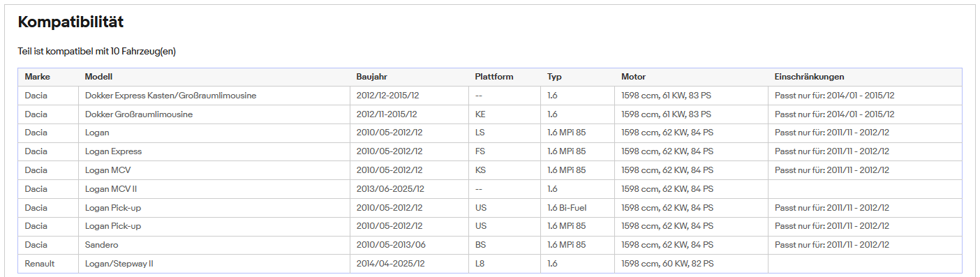980x277 pixels.
Task: Click platform code KS
Action: 480,170
